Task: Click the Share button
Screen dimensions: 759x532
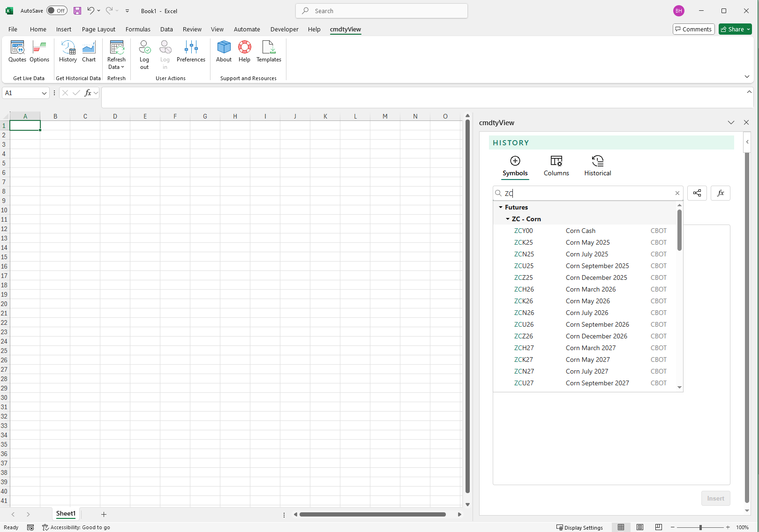Action: (x=735, y=29)
